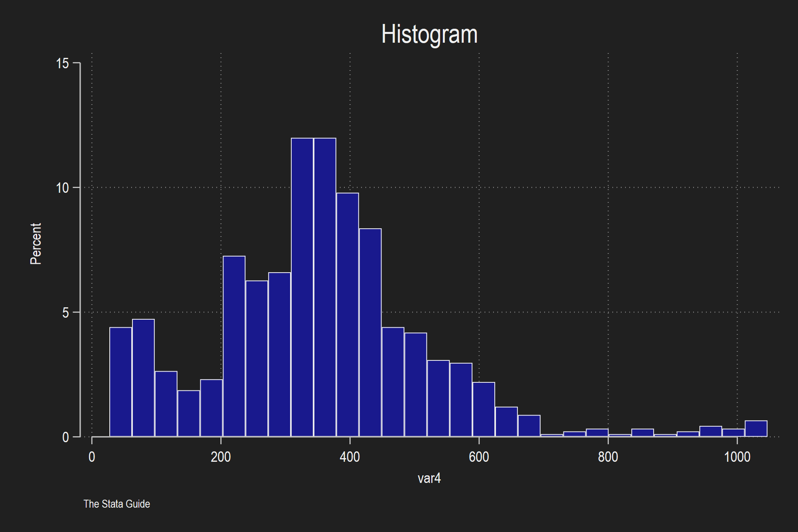Screen dimensions: 798x532
Task: Click the 0 tick label on x-axis
Action: (x=92, y=457)
